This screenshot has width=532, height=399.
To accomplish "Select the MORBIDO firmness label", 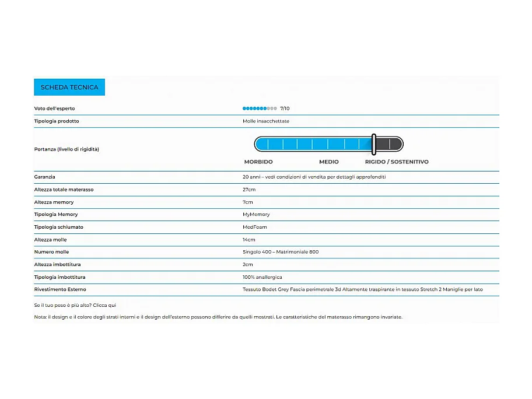I will pos(258,162).
